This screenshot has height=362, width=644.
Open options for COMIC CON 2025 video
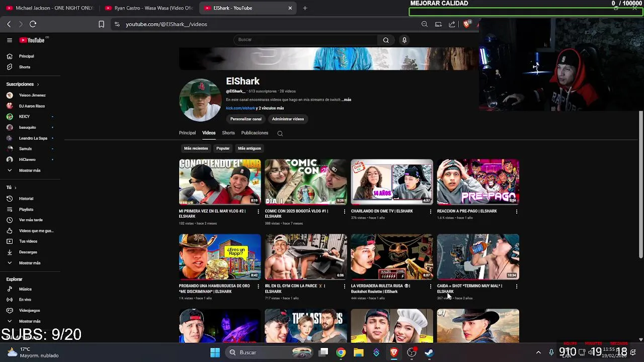tap(344, 212)
